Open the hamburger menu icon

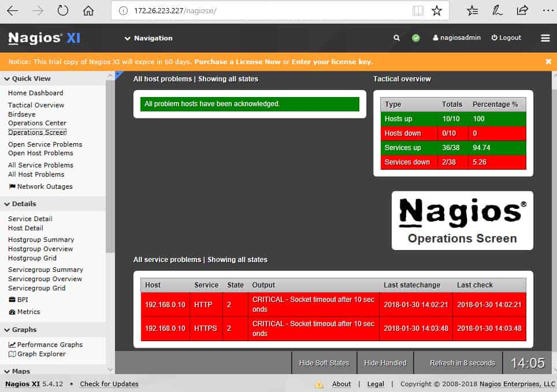(x=545, y=38)
